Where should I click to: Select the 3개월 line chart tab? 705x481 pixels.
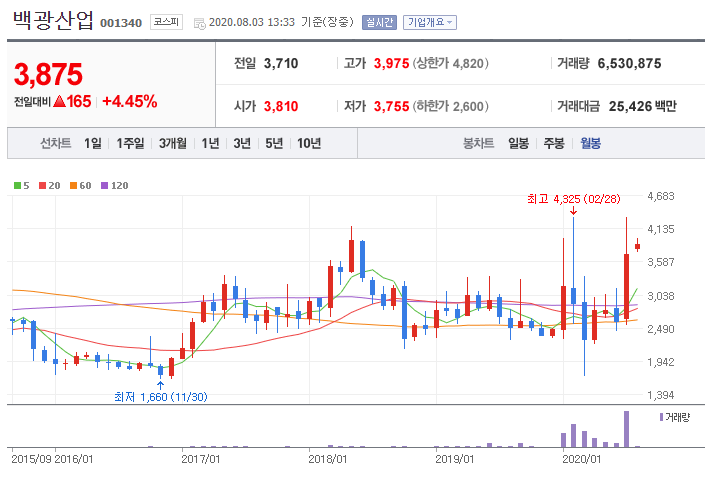pyautogui.click(x=173, y=143)
